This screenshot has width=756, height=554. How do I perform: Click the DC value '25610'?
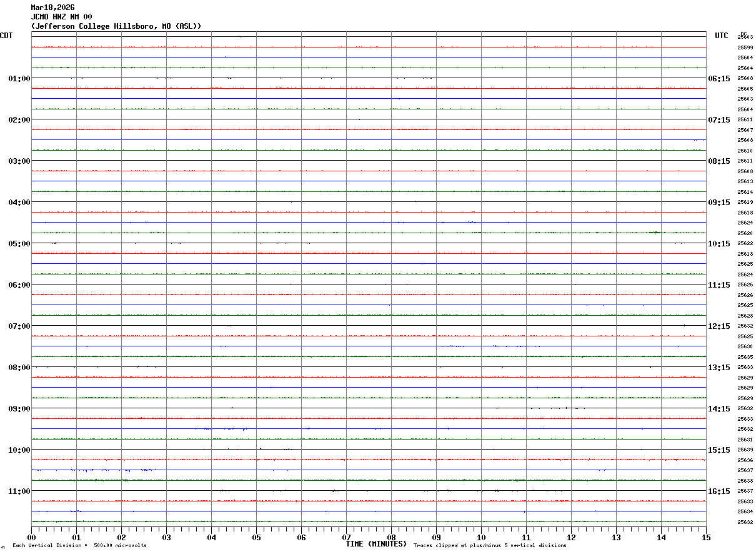pyautogui.click(x=745, y=151)
